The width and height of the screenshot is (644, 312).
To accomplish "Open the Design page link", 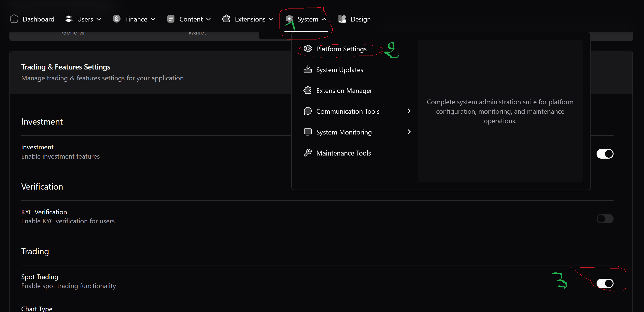I will [x=360, y=19].
